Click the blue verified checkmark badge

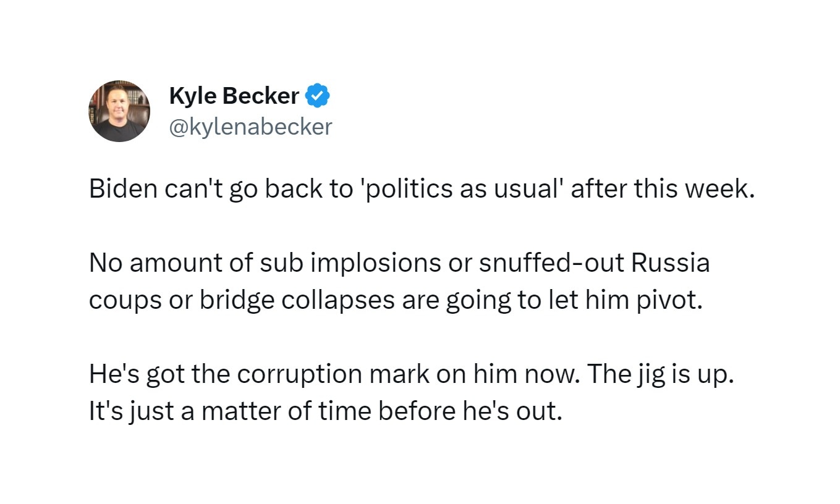(x=318, y=96)
